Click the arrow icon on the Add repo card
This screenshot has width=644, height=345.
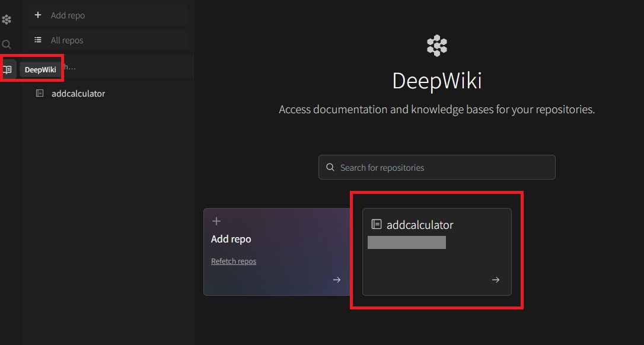coord(336,280)
